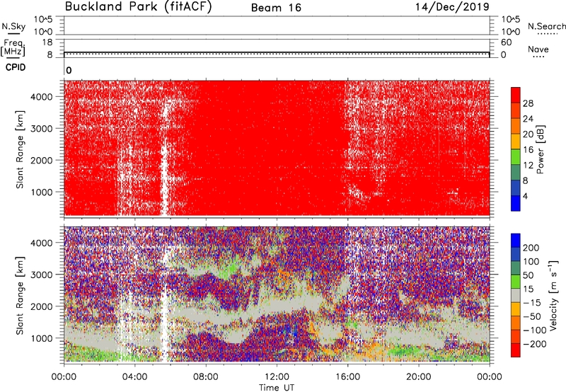The image size is (566, 392).
Task: Click the red bottom of the velocity color bar
Action: [516, 350]
